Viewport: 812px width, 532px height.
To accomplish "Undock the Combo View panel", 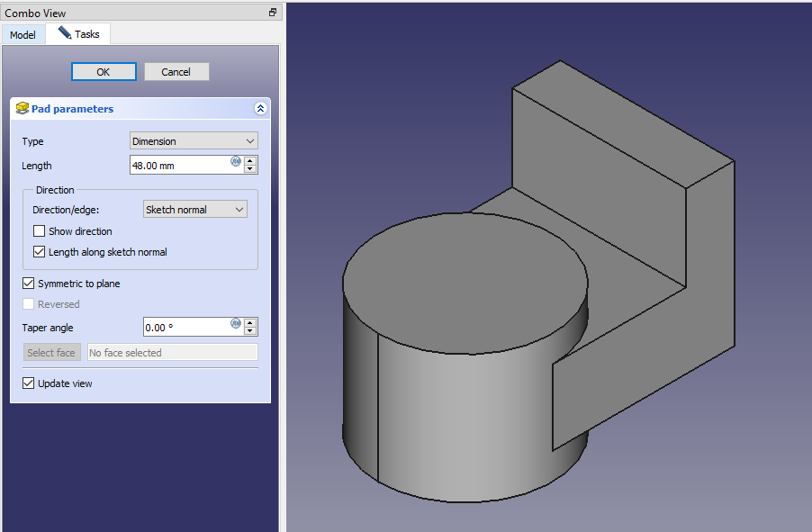I will click(x=273, y=13).
